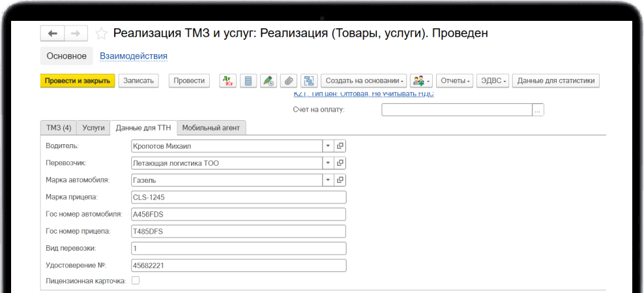The width and height of the screenshot is (644, 293).
Task: Click the open icon beside Водитель field
Action: pyautogui.click(x=340, y=146)
